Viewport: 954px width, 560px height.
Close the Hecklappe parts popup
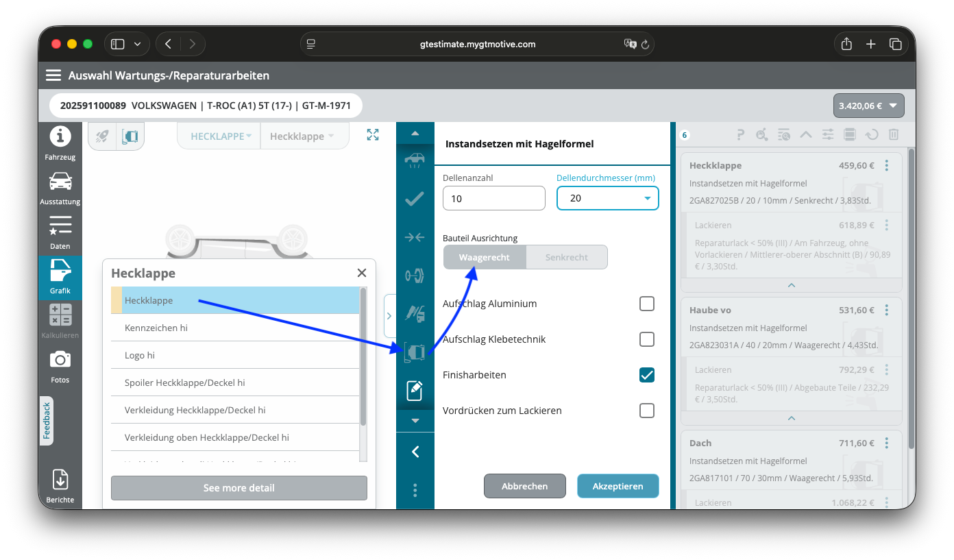(x=362, y=273)
